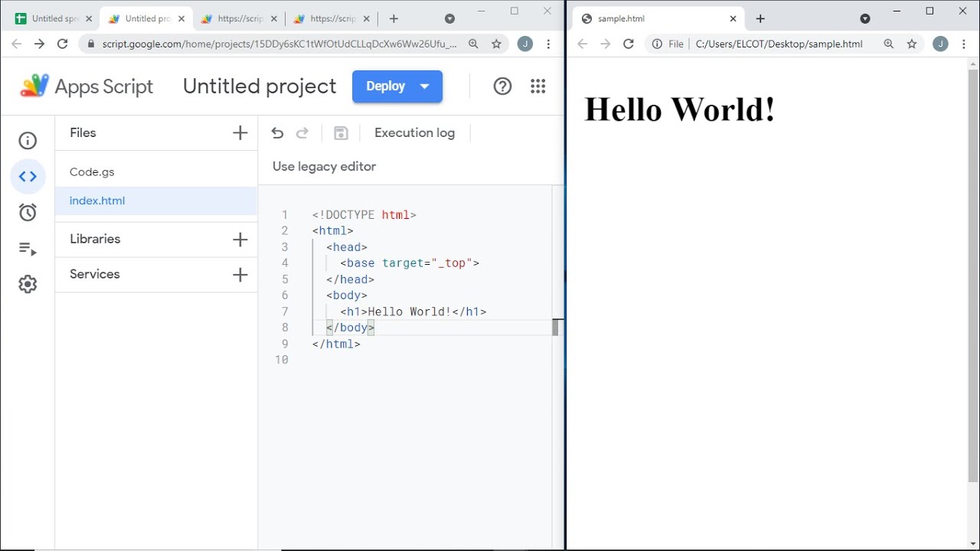Click the base target="_top" code line
Screen dimensions: 980x551
[410, 263]
